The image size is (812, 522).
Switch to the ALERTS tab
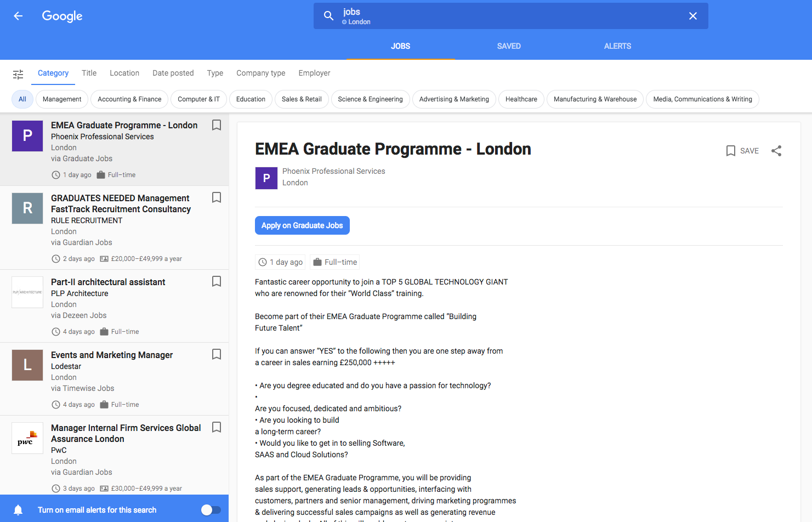[617, 46]
